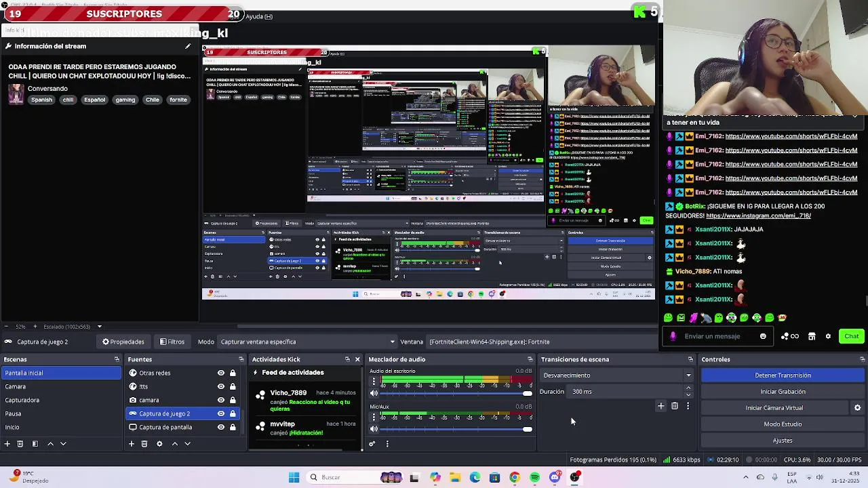Add a new scene with the plus icon
The image size is (868, 488).
coord(7,444)
